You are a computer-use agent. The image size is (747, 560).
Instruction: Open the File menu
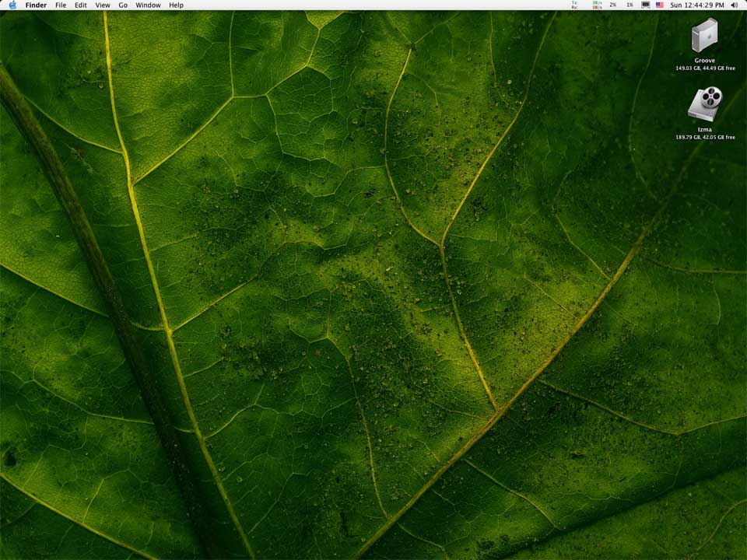tap(61, 5)
